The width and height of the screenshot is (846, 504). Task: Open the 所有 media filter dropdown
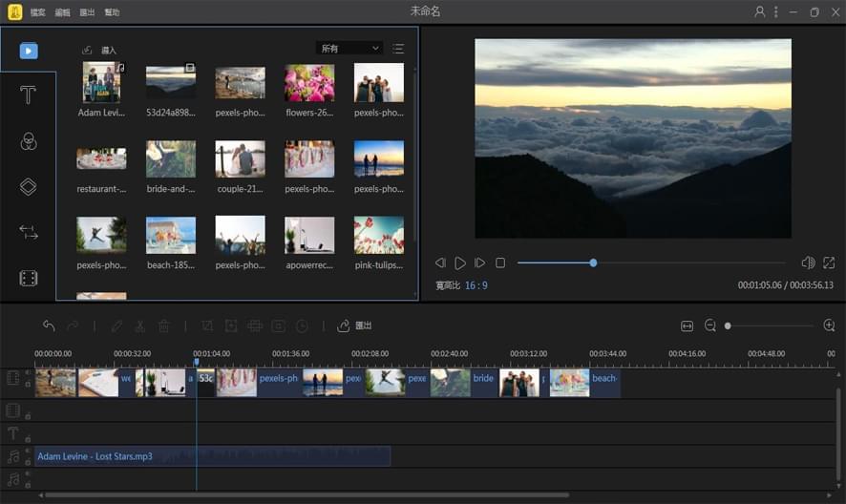coord(349,49)
